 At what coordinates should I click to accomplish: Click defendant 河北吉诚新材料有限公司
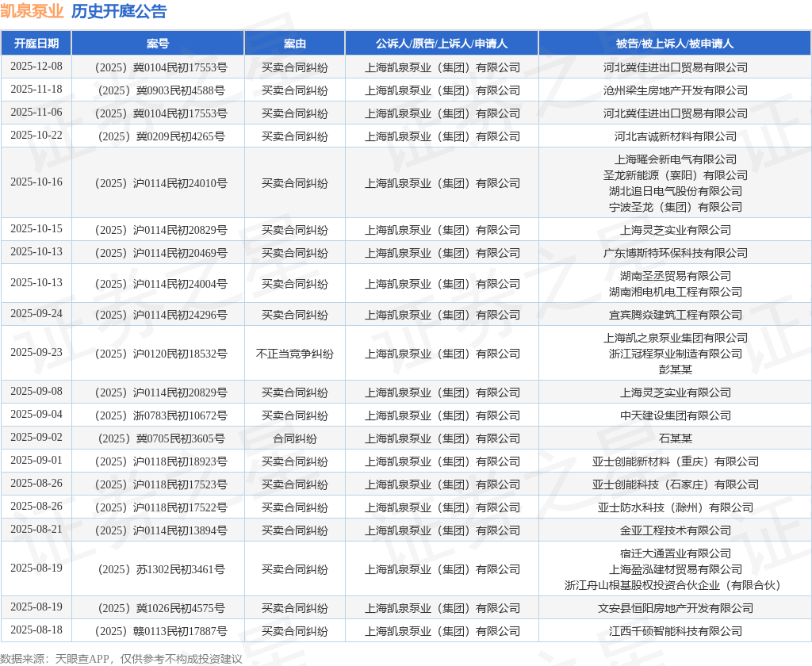coord(676,136)
